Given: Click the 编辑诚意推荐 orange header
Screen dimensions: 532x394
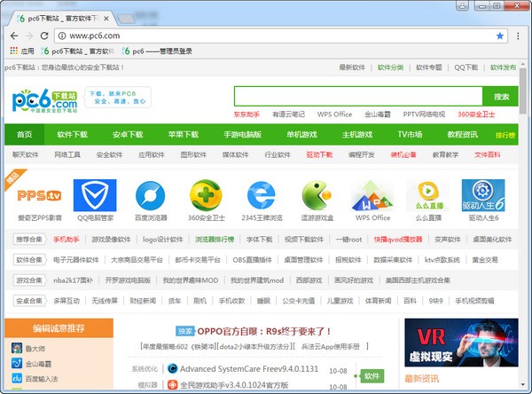Looking at the screenshot, I should click(59, 328).
